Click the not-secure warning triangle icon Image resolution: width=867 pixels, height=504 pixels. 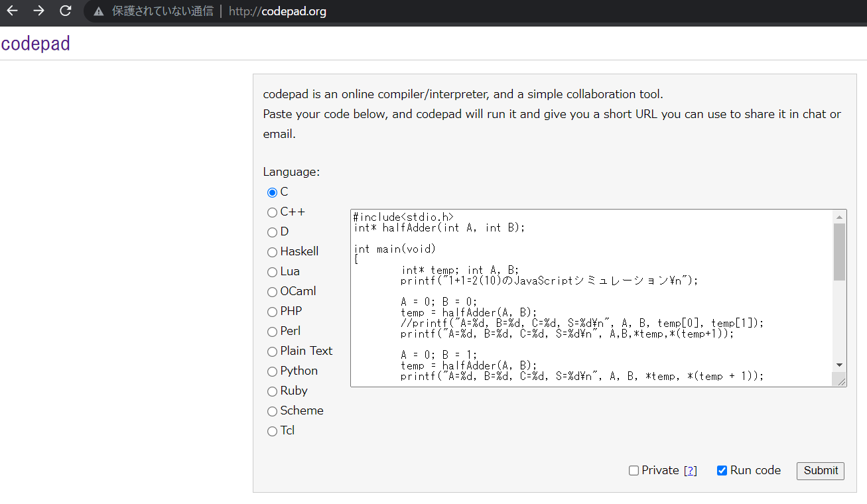[99, 11]
